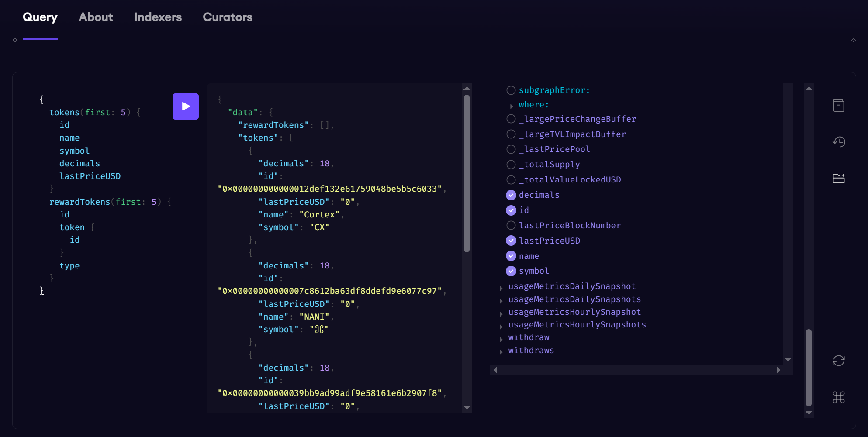Viewport: 868px width, 437px height.
Task: Uncheck the id field in explorer
Action: point(511,210)
